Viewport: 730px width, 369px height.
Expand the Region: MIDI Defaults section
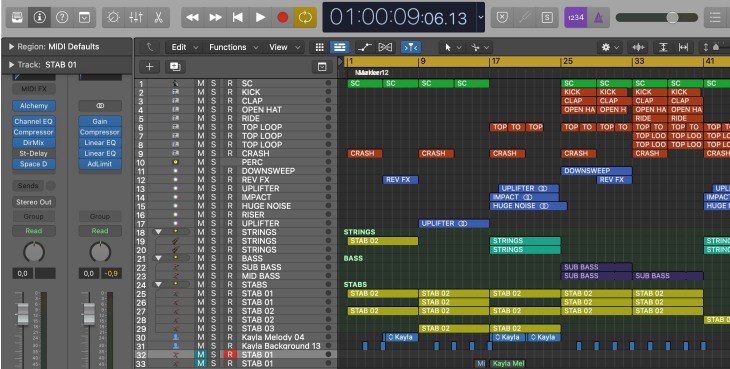coord(12,47)
